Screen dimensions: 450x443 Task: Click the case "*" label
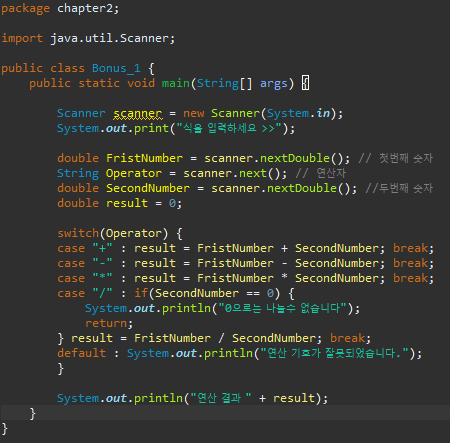click(85, 278)
